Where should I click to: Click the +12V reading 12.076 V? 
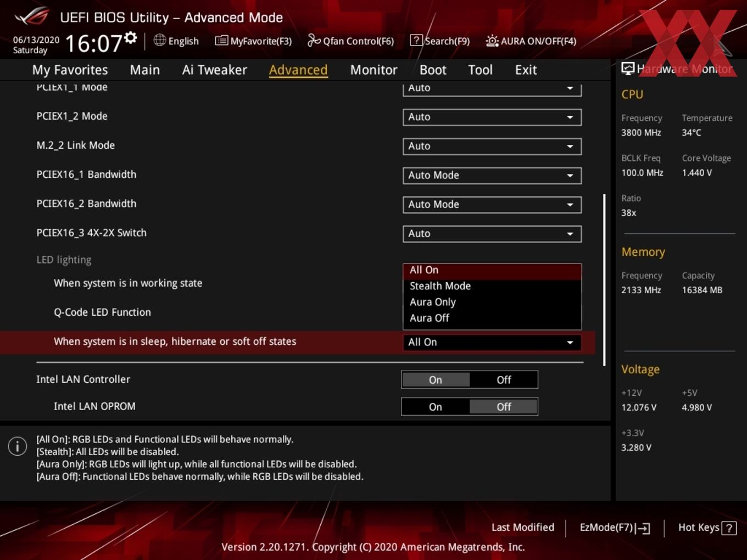(x=639, y=407)
